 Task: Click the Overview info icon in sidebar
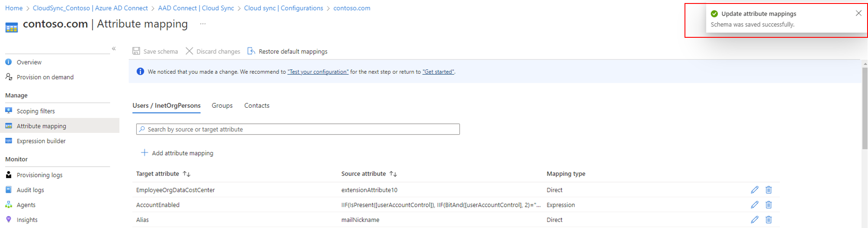pos(8,62)
